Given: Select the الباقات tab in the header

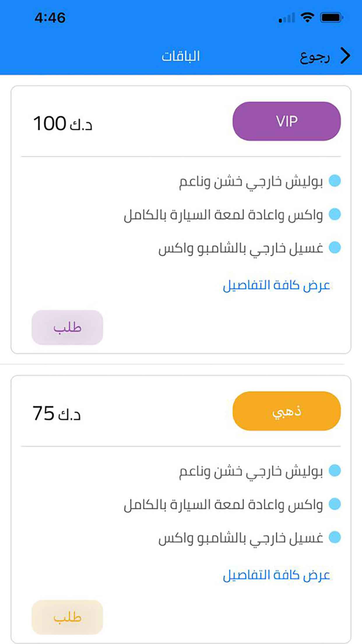Looking at the screenshot, I should click(x=181, y=56).
